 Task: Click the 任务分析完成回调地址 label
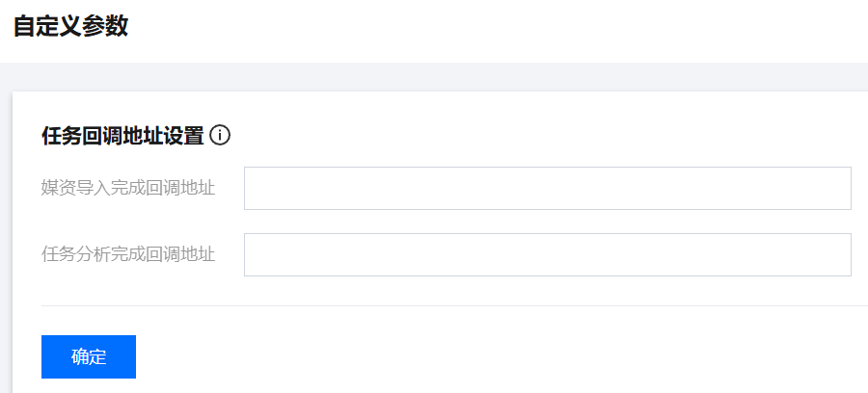[x=128, y=254]
